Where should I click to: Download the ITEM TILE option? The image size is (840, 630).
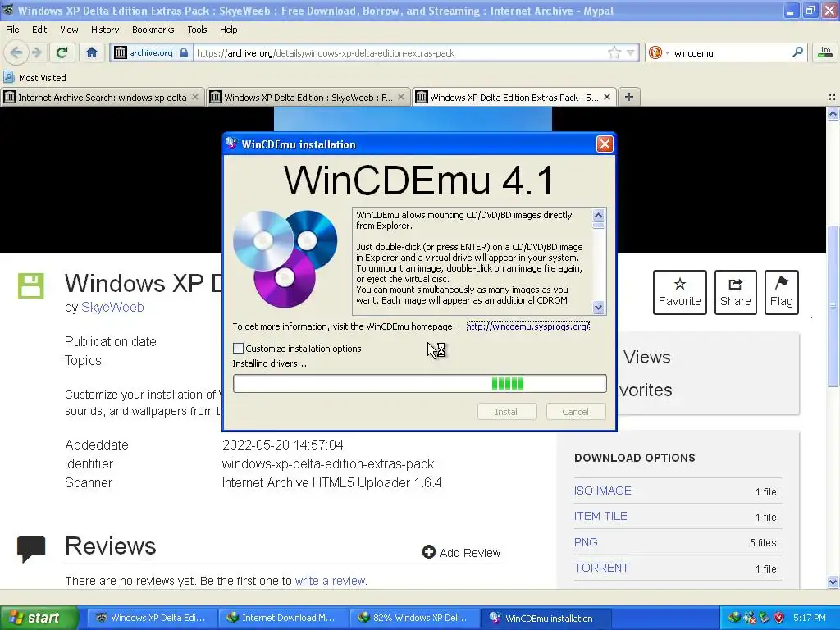(600, 516)
